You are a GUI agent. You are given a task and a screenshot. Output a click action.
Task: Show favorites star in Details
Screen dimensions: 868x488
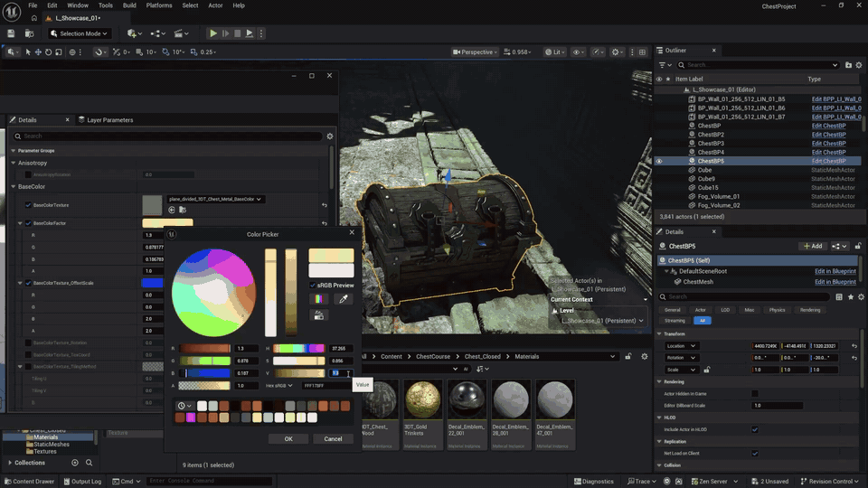coord(850,297)
